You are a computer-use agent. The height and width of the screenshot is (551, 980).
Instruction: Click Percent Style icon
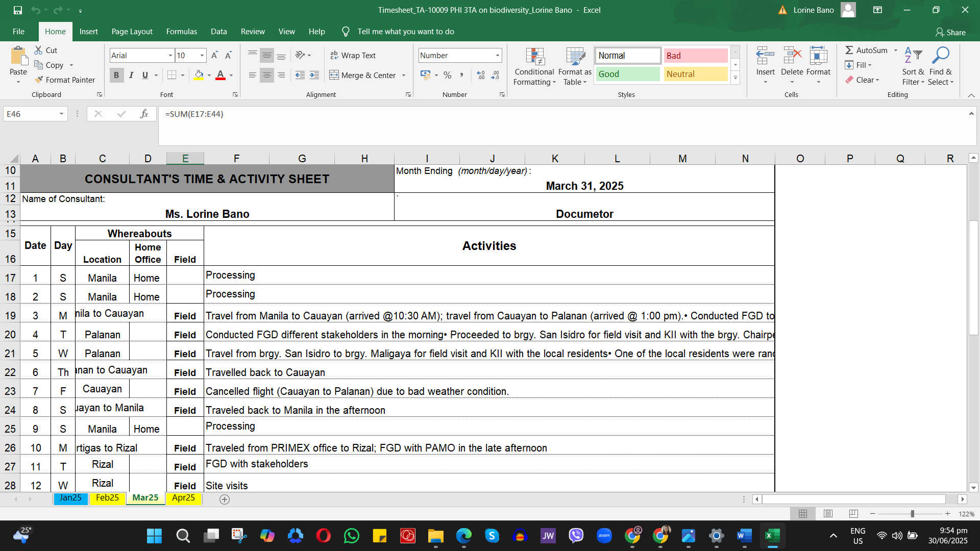[x=448, y=75]
